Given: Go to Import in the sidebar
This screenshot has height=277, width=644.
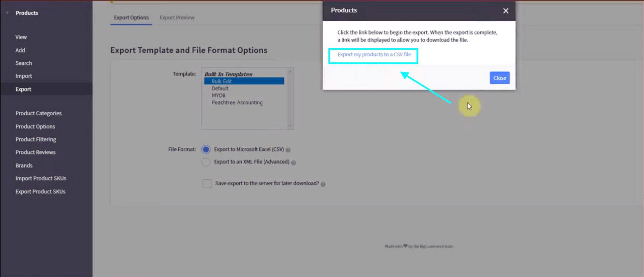Looking at the screenshot, I should pos(24,76).
